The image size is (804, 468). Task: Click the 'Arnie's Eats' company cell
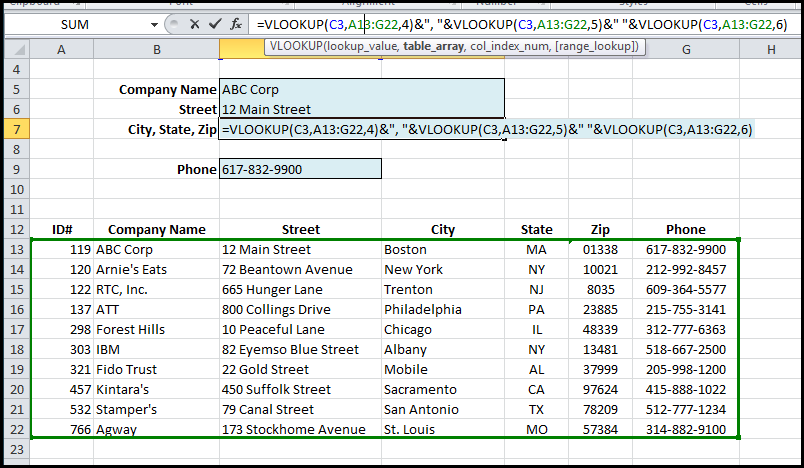click(156, 270)
